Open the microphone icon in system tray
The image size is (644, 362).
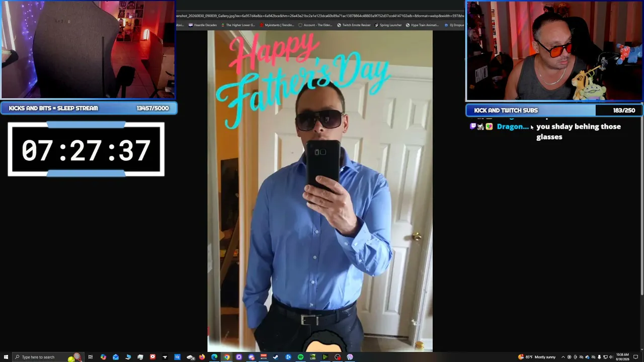click(599, 357)
